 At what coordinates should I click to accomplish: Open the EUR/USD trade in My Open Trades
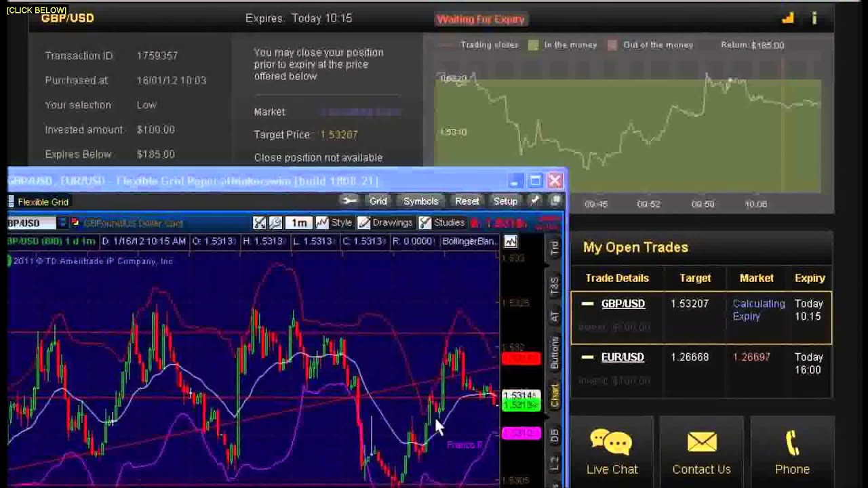tap(623, 357)
